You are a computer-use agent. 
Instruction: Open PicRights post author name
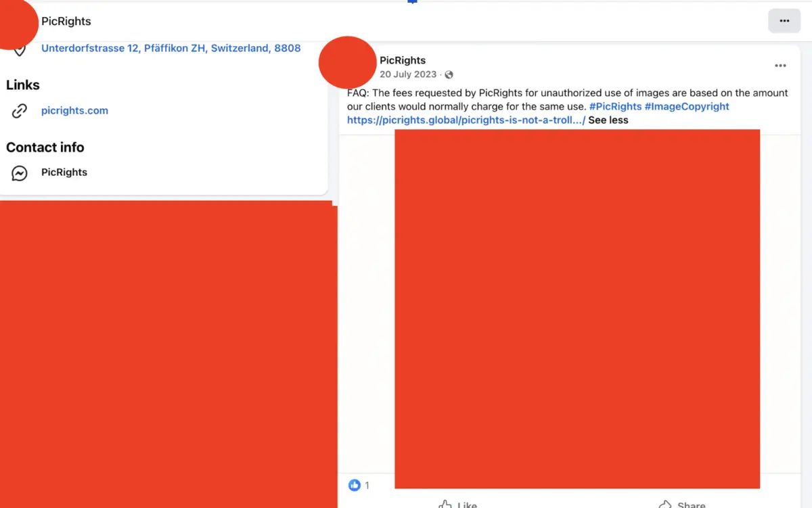(x=403, y=60)
